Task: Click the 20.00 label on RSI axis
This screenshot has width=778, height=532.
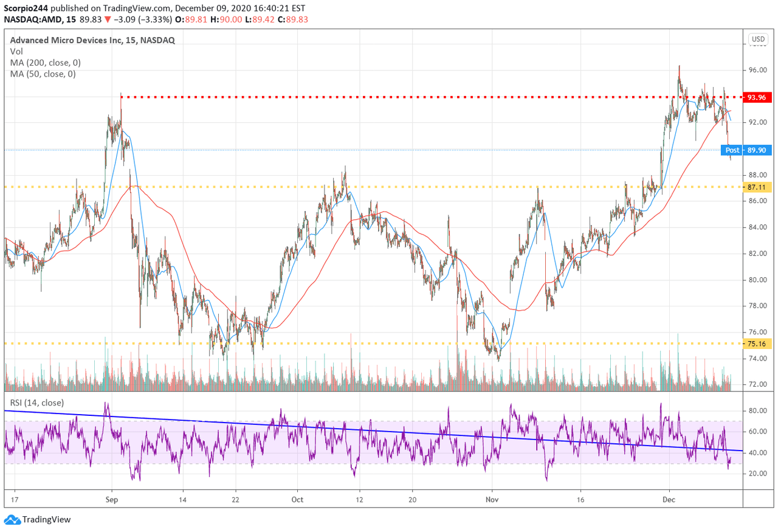Action: [x=758, y=474]
